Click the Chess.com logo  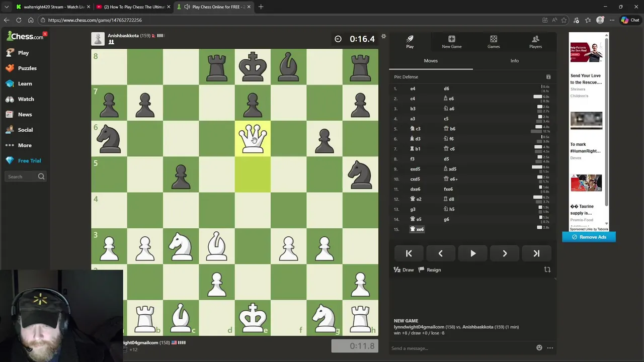click(25, 36)
